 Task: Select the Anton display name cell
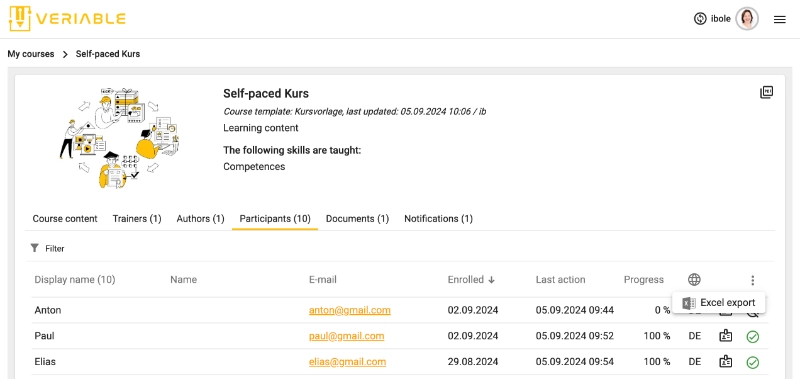[x=48, y=310]
